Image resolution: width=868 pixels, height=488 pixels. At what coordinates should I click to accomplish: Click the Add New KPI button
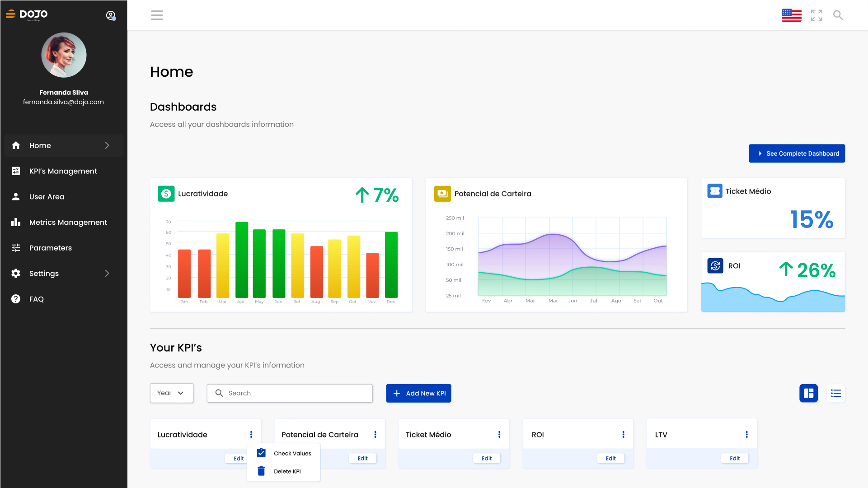pyautogui.click(x=418, y=393)
